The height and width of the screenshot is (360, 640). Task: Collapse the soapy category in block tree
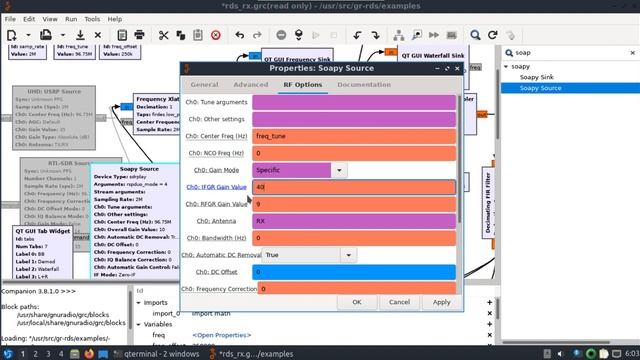point(506,66)
